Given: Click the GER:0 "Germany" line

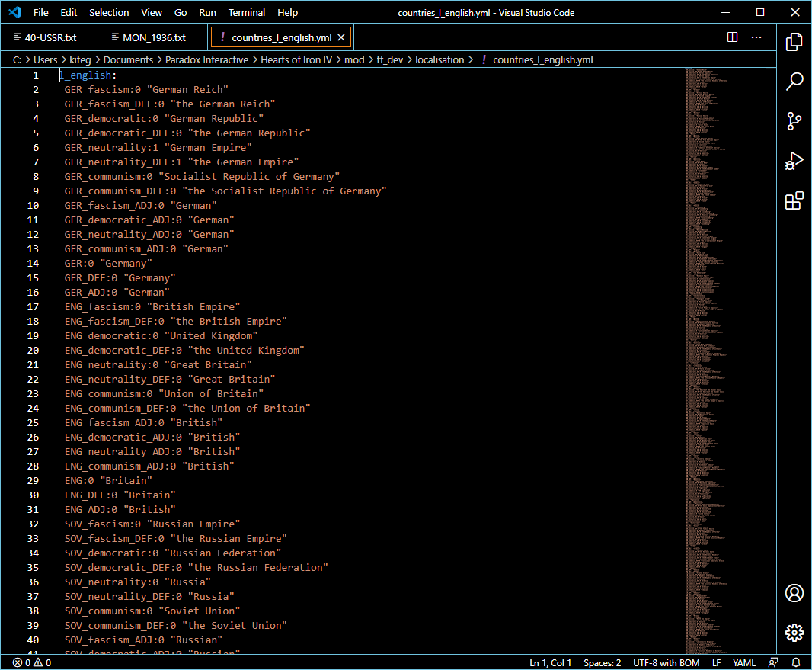Looking at the screenshot, I should coord(108,263).
